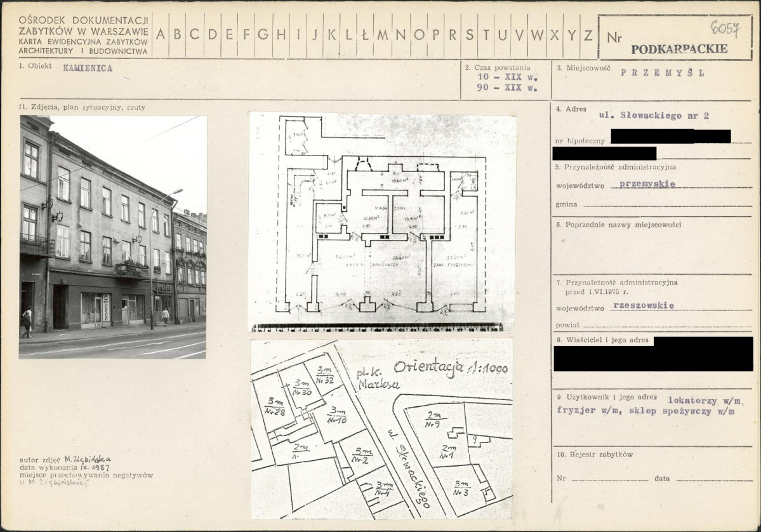
Task: Select letter Z in the alphabet index
Action: pyautogui.click(x=588, y=35)
